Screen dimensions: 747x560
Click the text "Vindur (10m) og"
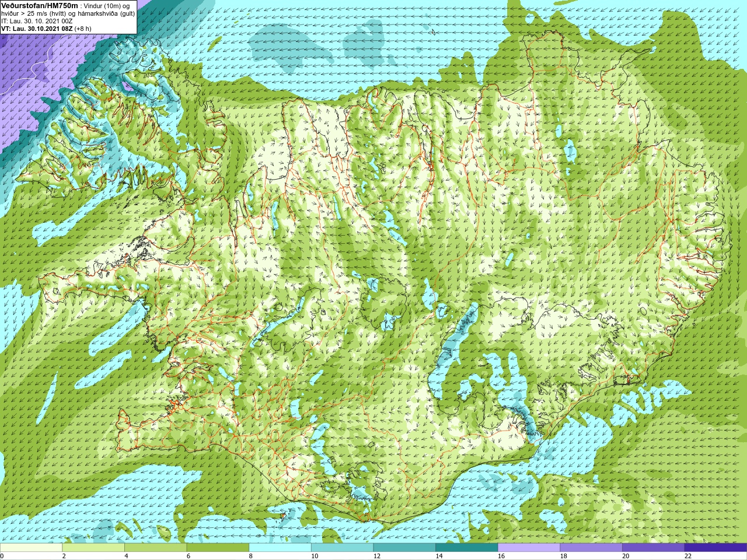click(107, 6)
